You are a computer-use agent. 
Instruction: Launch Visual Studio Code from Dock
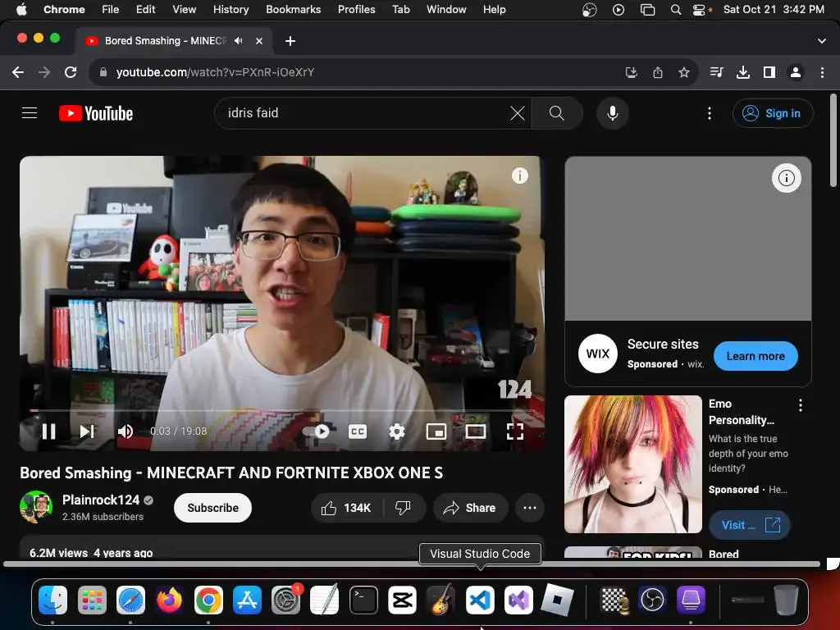(x=479, y=600)
